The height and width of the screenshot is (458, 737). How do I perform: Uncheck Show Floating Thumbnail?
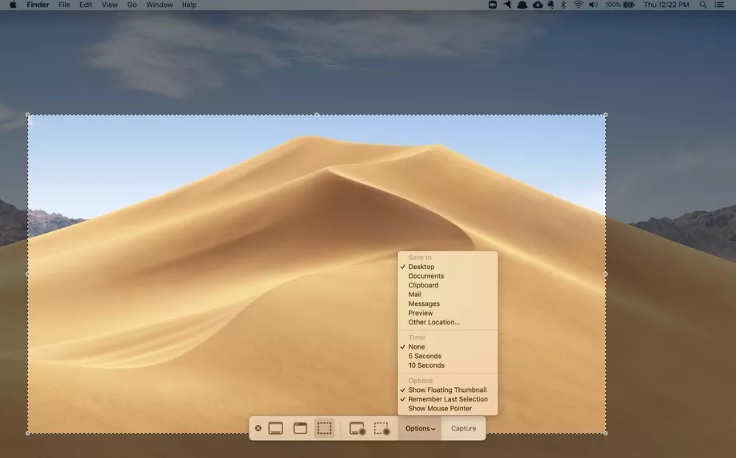(x=447, y=390)
